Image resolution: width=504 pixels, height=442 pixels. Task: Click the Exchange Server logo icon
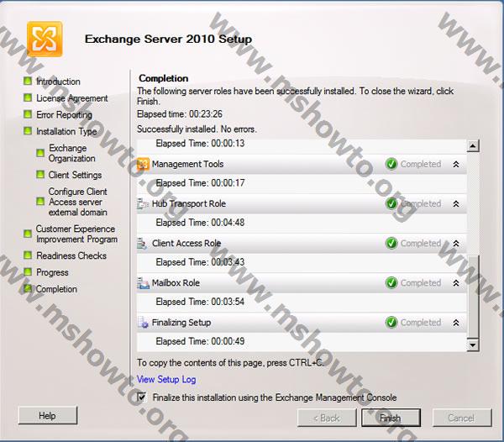(x=45, y=39)
